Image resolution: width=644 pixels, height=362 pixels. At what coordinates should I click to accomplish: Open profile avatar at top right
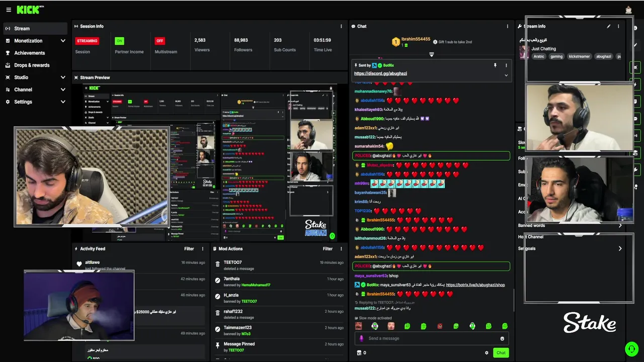pyautogui.click(x=628, y=10)
